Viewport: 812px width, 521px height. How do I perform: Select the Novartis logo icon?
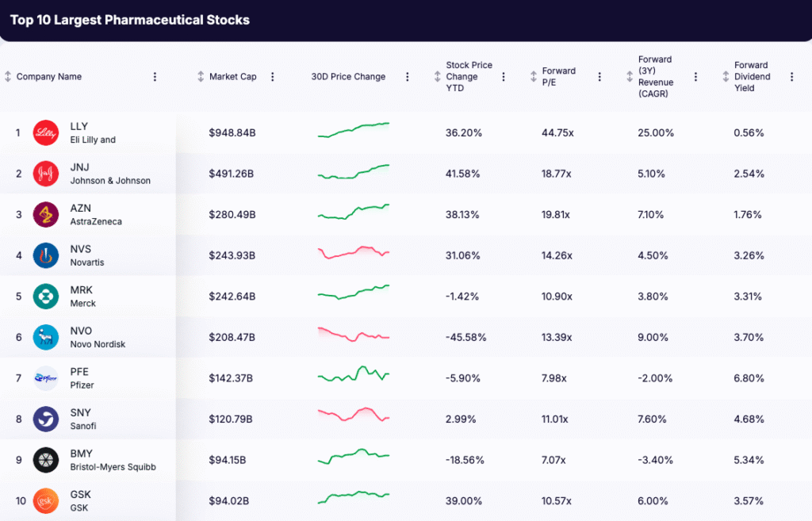pos(45,255)
